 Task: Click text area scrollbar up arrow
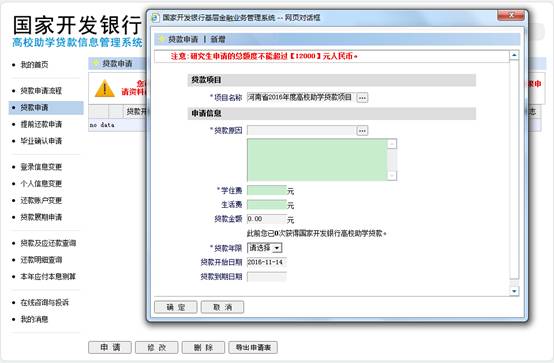click(x=392, y=144)
